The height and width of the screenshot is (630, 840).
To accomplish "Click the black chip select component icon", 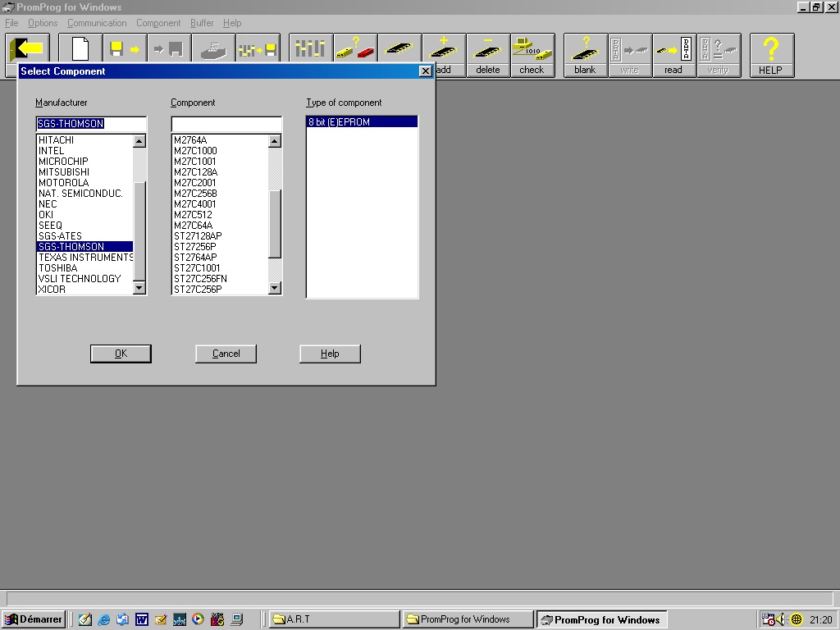I will pos(399,48).
